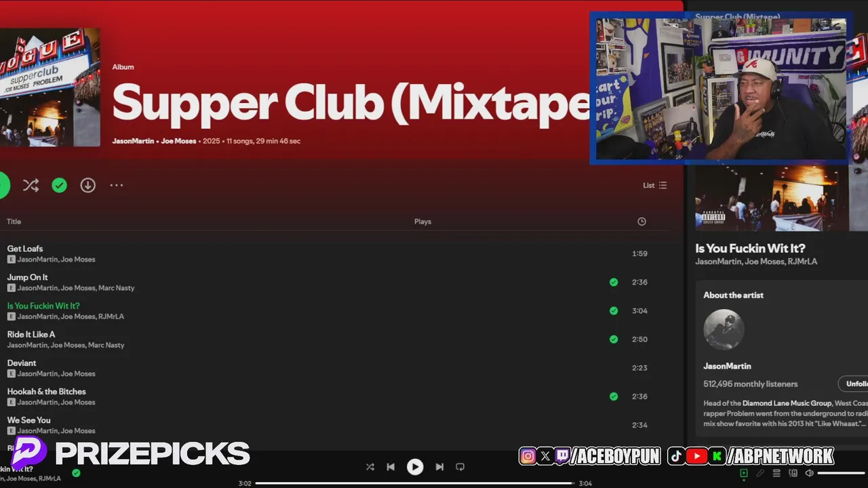The image size is (868, 488).
Task: Toggle saved checkmark for Ride It Like A
Action: click(x=614, y=339)
